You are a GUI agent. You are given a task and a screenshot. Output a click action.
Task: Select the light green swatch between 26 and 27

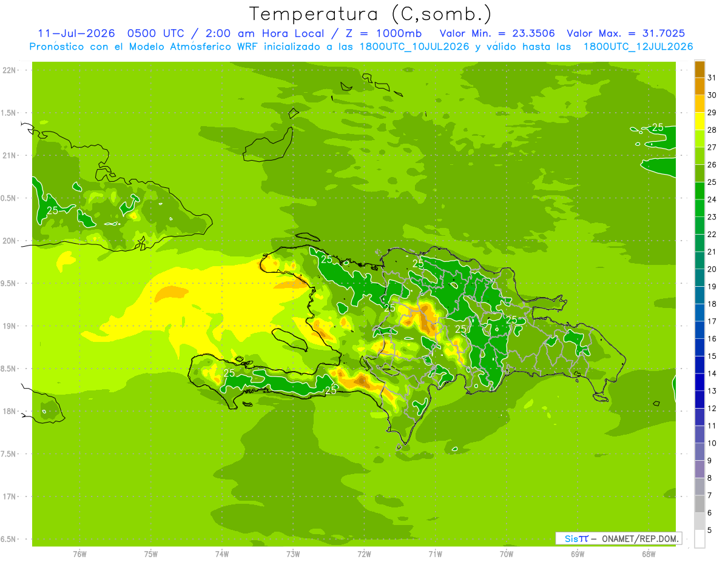point(699,156)
